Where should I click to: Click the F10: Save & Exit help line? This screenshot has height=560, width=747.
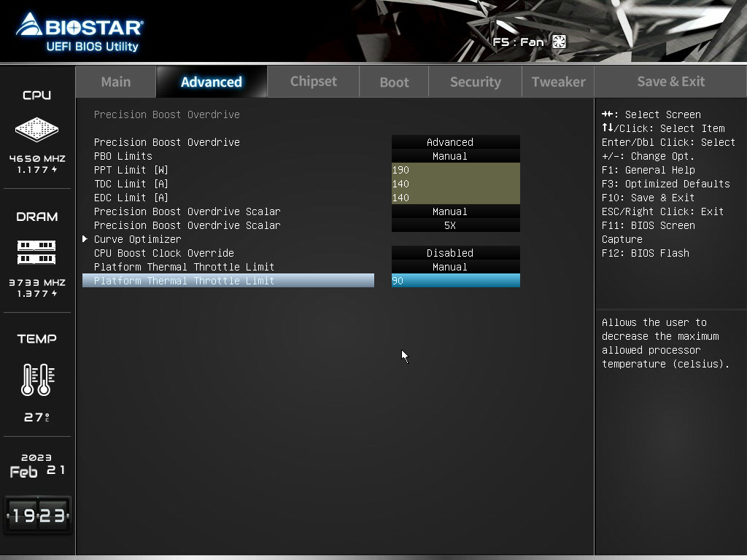pos(648,197)
